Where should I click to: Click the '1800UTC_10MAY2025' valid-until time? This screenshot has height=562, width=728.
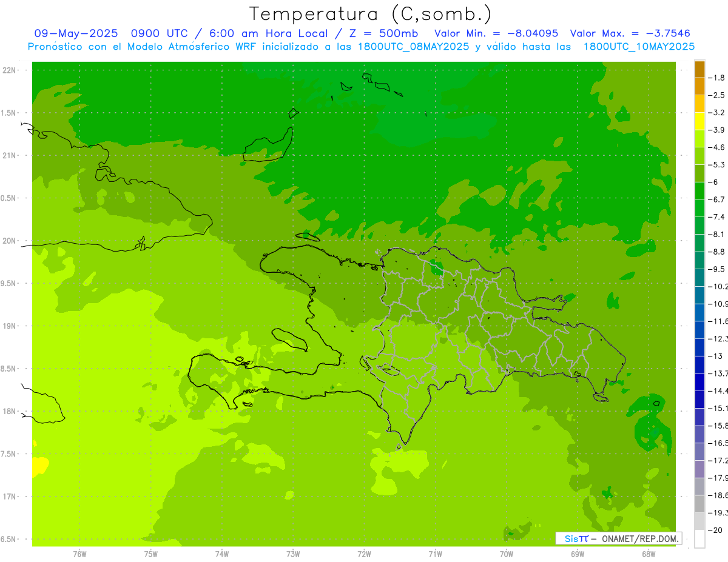(638, 47)
